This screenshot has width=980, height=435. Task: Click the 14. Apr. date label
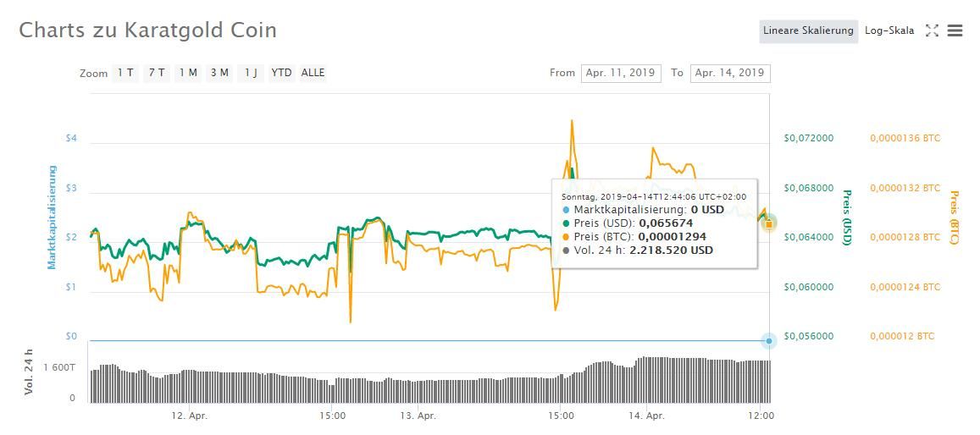(646, 415)
